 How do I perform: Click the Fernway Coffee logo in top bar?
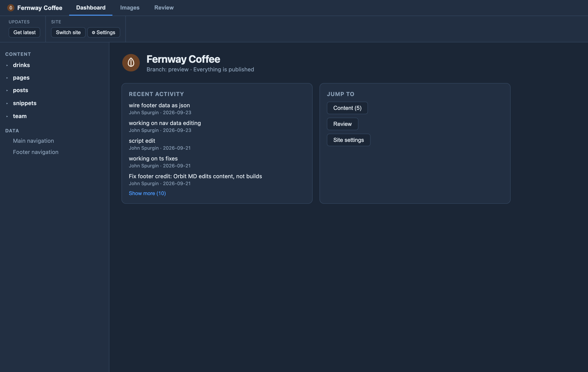click(x=11, y=8)
